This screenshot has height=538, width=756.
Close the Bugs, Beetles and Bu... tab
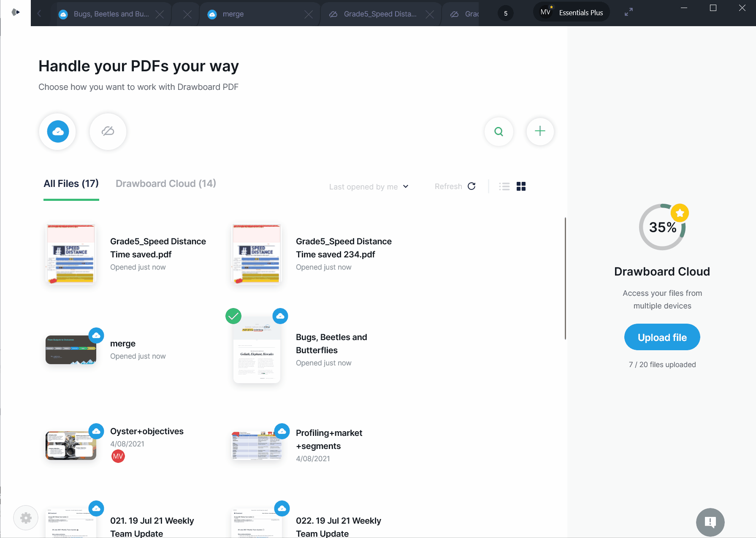point(160,14)
